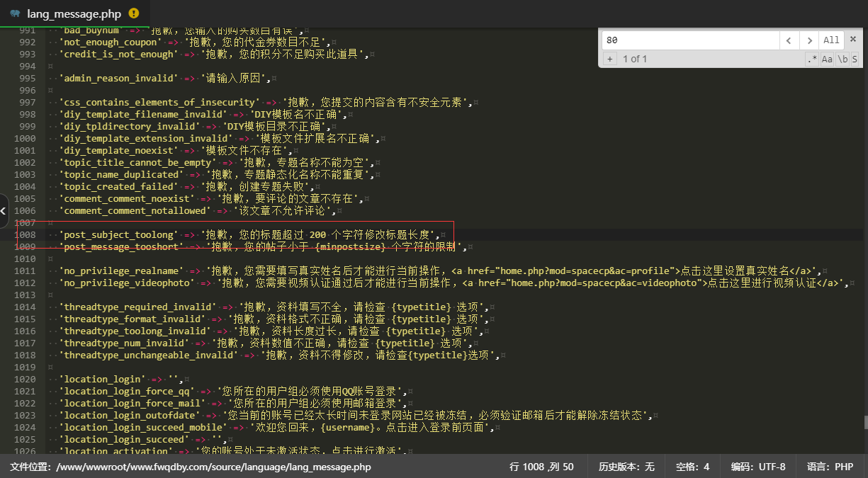Click the PHP elephant file icon
The image size is (868, 478).
point(14,13)
